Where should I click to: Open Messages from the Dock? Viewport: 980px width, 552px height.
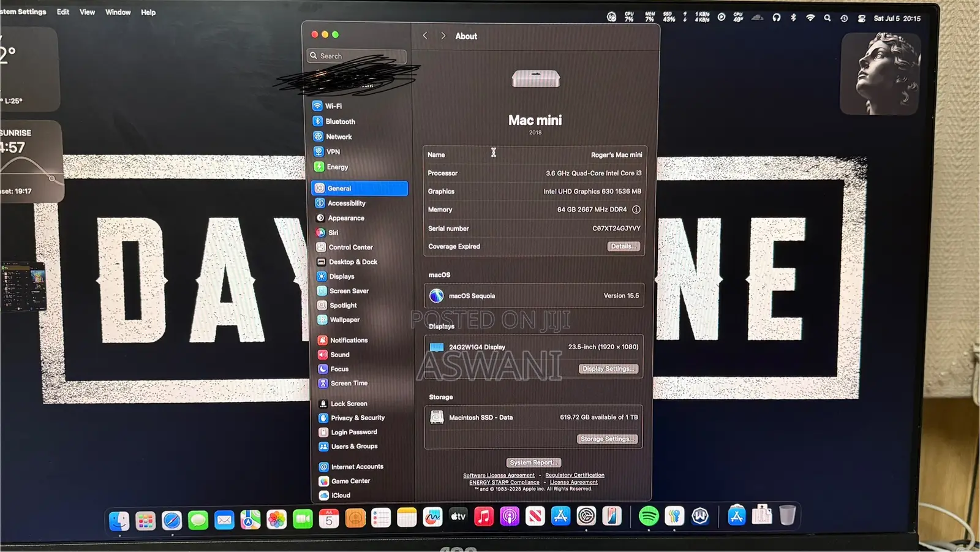point(198,520)
